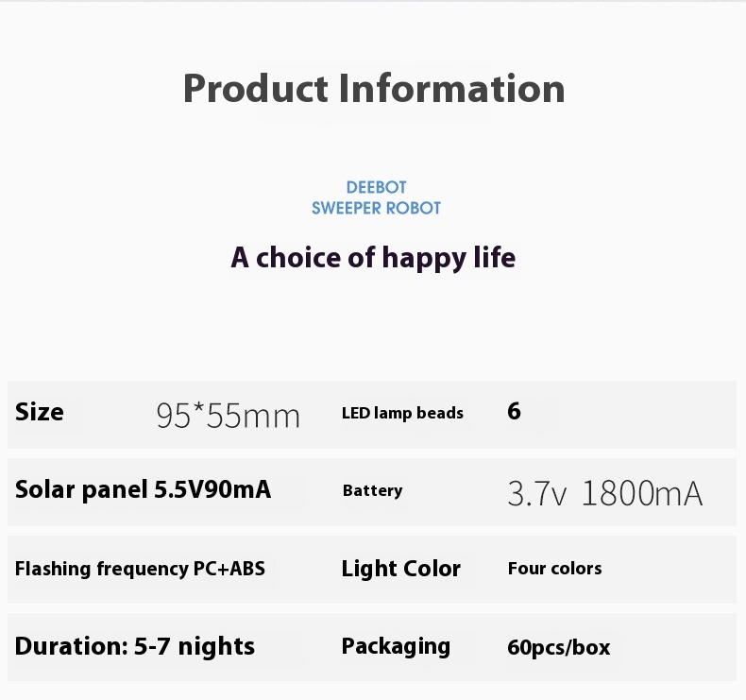Click the Four colors value
Viewport: 746px width, 700px height.
point(554,568)
